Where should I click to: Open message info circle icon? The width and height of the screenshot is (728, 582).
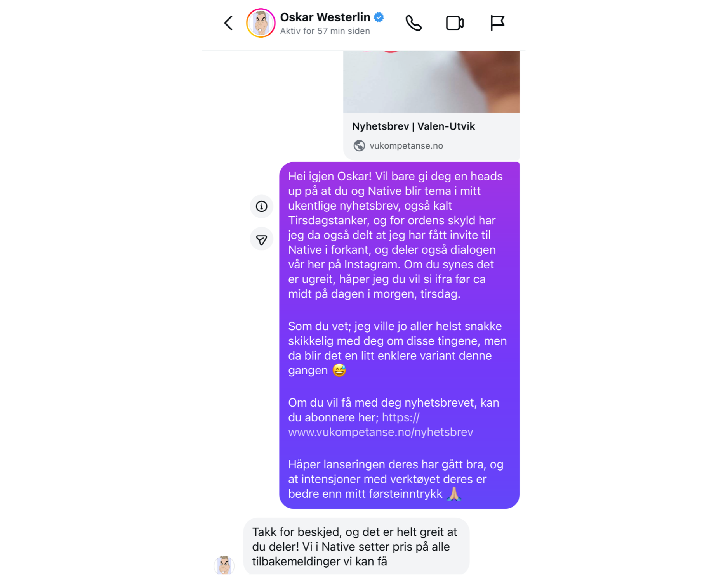coord(261,206)
